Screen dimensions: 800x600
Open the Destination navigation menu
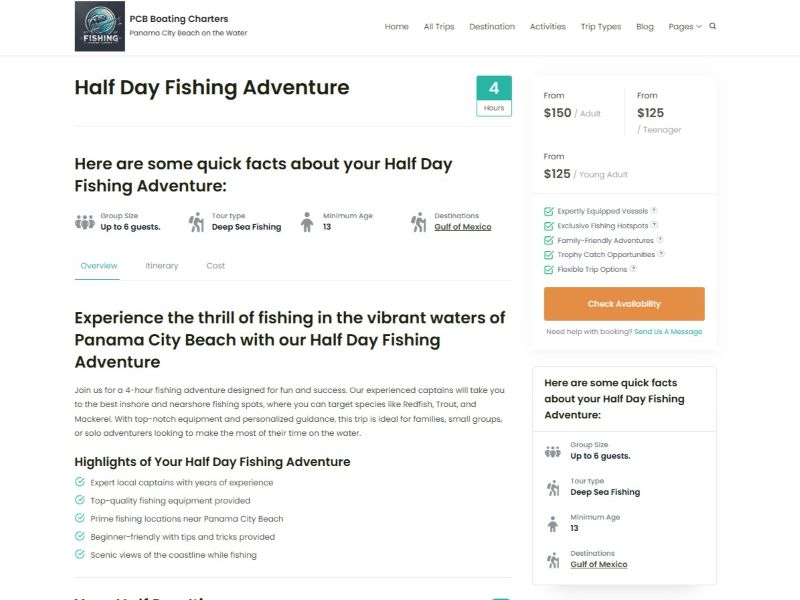(x=492, y=27)
